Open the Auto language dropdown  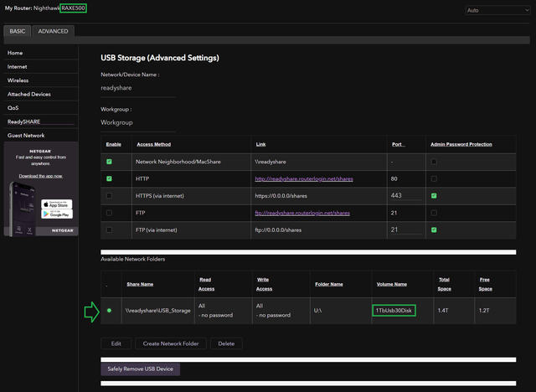(497, 10)
